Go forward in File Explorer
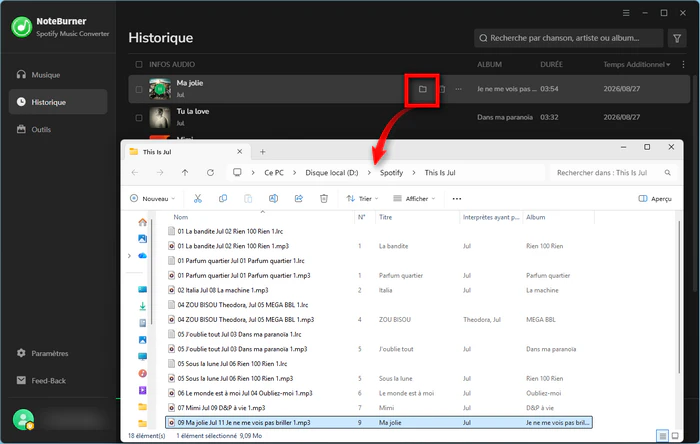The height and width of the screenshot is (444, 700). coord(160,172)
